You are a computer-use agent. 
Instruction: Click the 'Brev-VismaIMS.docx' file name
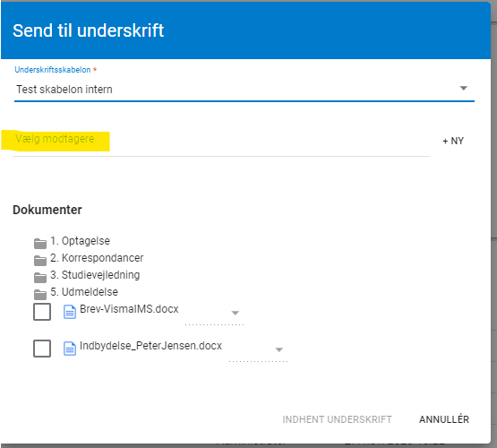coord(129,309)
